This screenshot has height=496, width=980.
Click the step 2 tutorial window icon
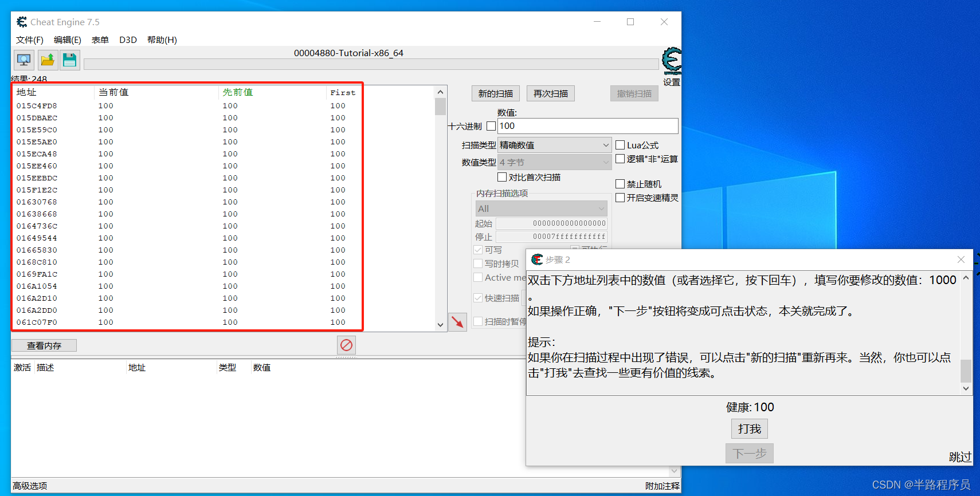tap(537, 259)
